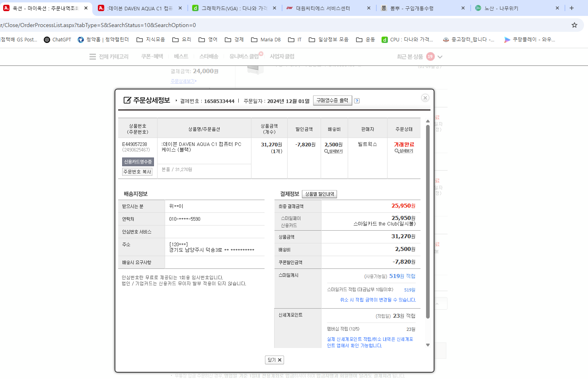Go to the 베스트 menu
The height and width of the screenshot is (379, 588).
[x=181, y=56]
